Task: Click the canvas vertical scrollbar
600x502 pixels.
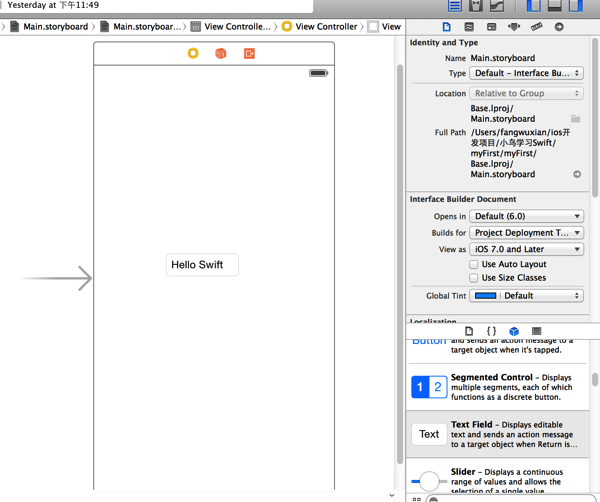Action: 399,264
